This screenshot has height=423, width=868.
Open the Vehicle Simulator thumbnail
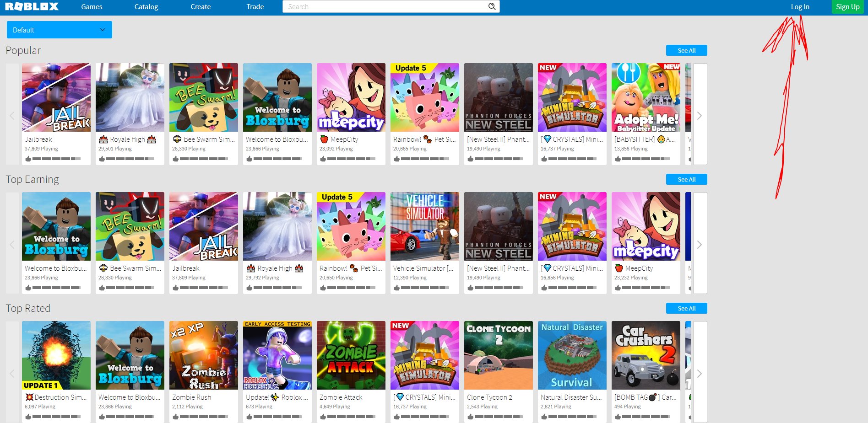click(x=425, y=226)
